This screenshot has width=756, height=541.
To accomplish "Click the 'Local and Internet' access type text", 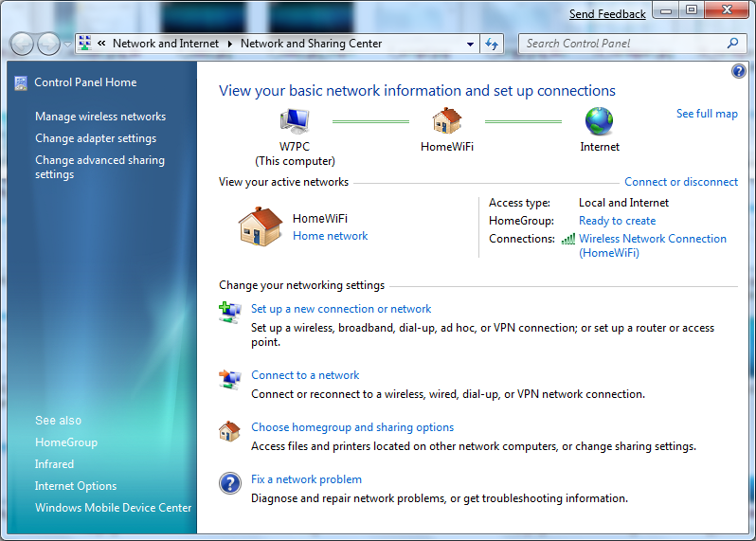I will point(623,203).
